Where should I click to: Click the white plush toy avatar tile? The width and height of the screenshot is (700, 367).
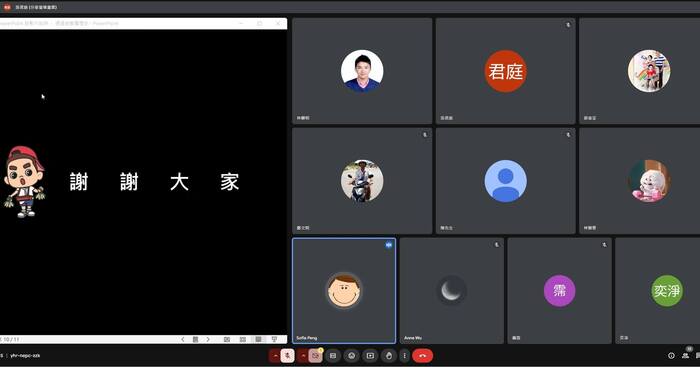640,181
